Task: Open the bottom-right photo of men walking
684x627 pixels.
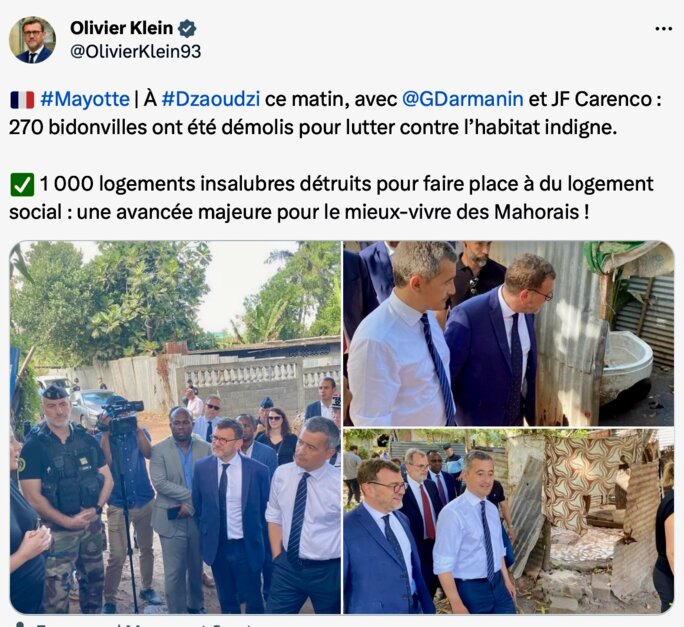Action: tap(509, 521)
